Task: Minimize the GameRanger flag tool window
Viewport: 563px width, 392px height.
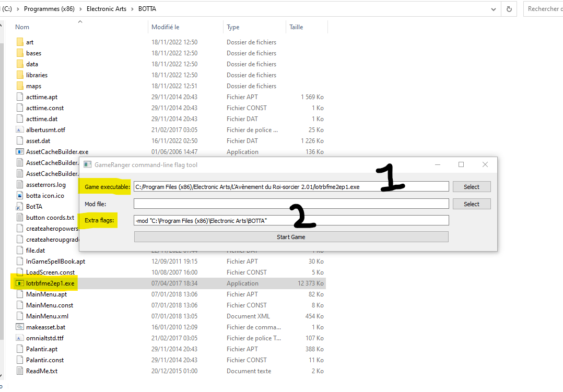Action: pyautogui.click(x=438, y=164)
